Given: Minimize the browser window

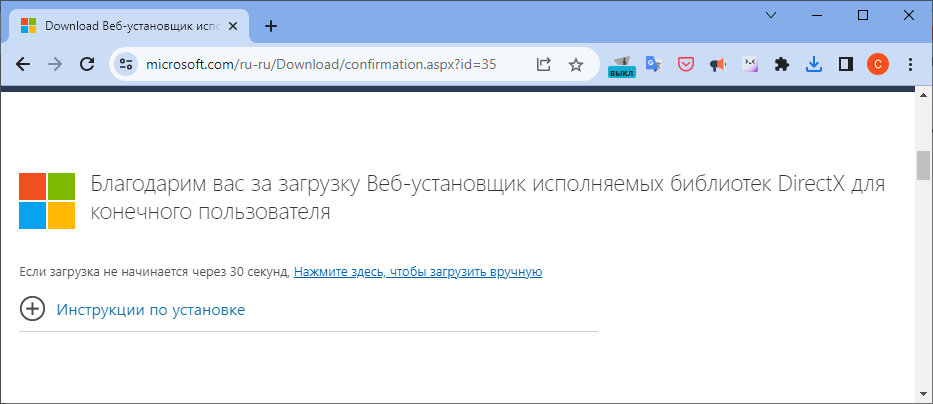Looking at the screenshot, I should tap(817, 15).
